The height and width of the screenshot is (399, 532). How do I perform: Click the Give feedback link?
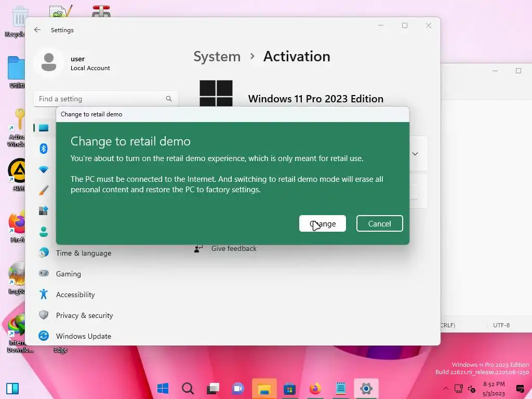pyautogui.click(x=234, y=248)
